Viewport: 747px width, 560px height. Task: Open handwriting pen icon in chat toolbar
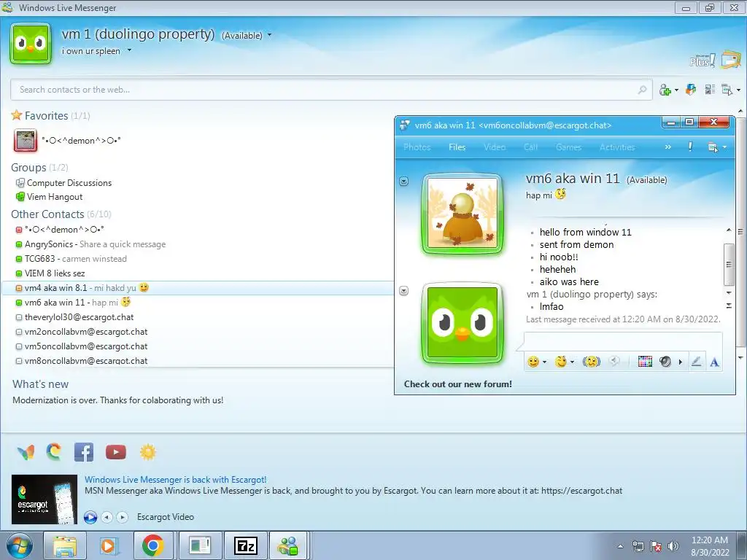coord(696,362)
